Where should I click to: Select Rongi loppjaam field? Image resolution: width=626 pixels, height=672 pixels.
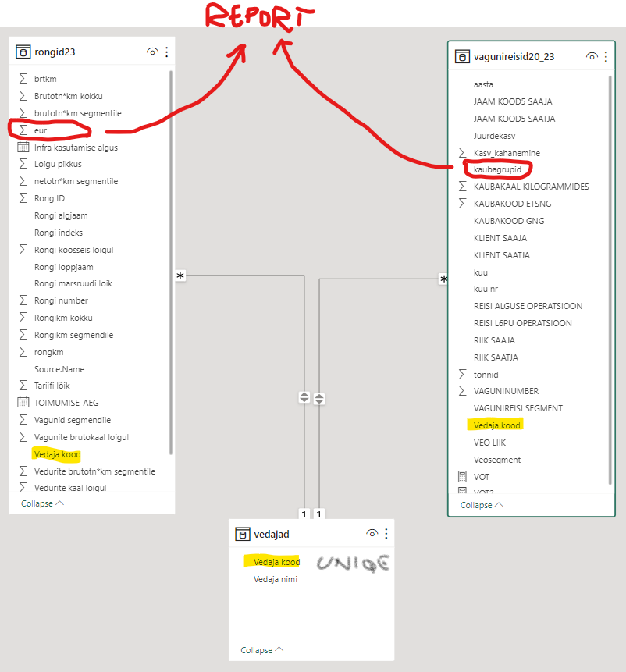coord(63,267)
